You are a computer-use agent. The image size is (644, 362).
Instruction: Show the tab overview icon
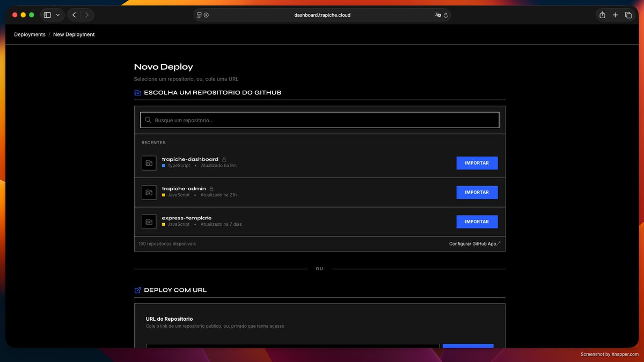(628, 15)
